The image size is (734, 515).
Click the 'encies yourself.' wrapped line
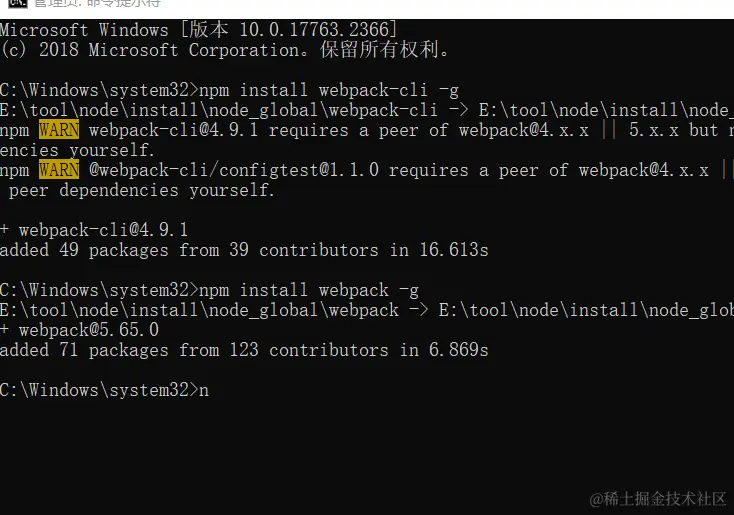click(78, 150)
